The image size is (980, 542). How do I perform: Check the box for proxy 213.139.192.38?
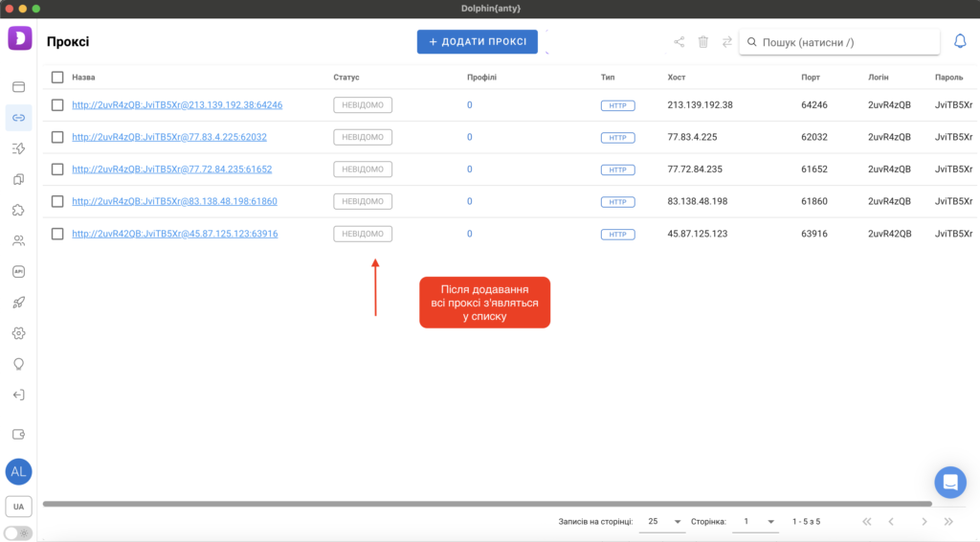point(57,105)
